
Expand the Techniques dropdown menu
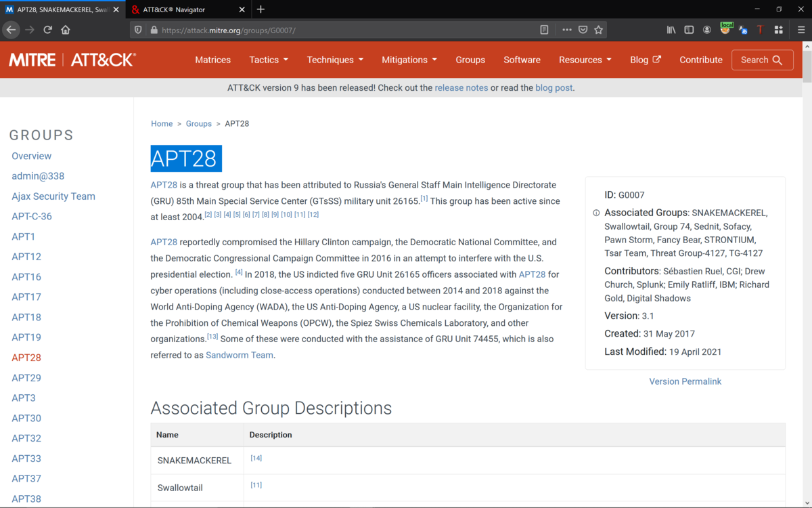tap(335, 60)
